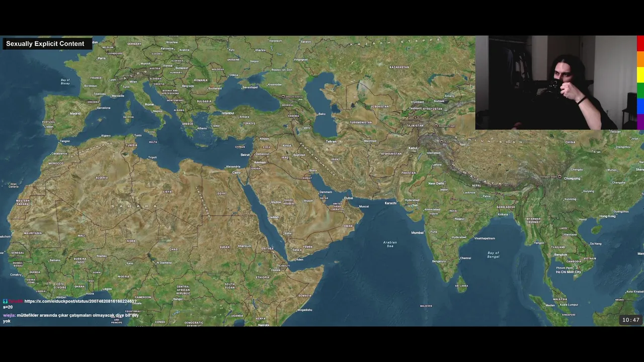Click the Bengaluru city label

pos(439,261)
